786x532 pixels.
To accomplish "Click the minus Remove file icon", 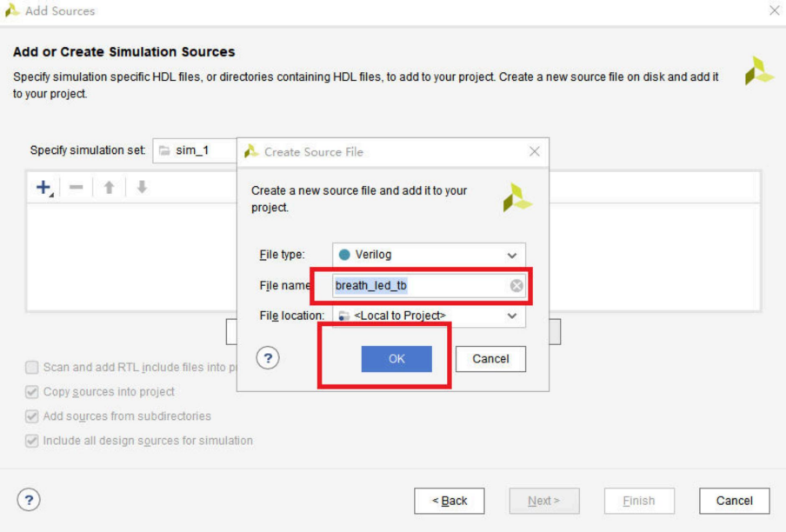I will pos(76,188).
